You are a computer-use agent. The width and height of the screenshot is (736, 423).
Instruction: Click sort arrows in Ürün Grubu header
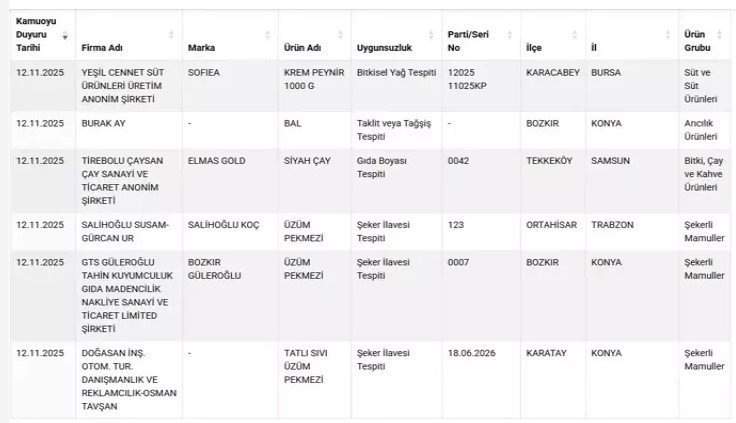pyautogui.click(x=727, y=35)
